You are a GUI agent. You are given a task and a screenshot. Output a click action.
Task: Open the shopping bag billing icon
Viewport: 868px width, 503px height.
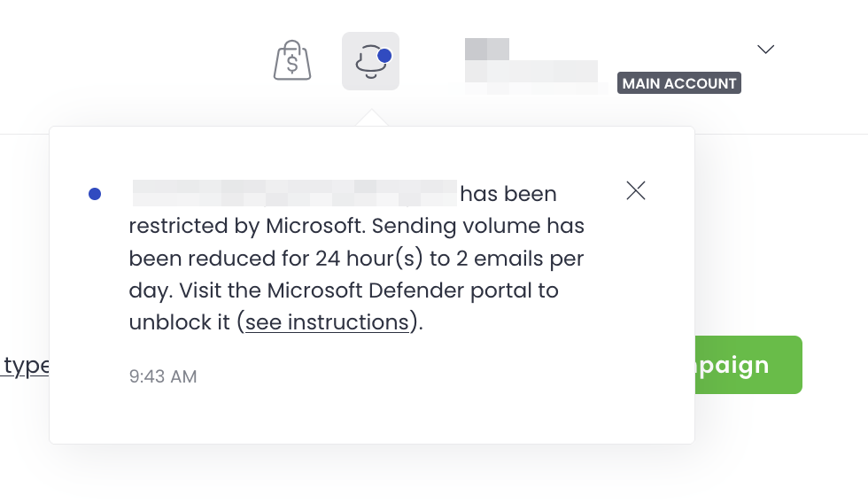(291, 61)
